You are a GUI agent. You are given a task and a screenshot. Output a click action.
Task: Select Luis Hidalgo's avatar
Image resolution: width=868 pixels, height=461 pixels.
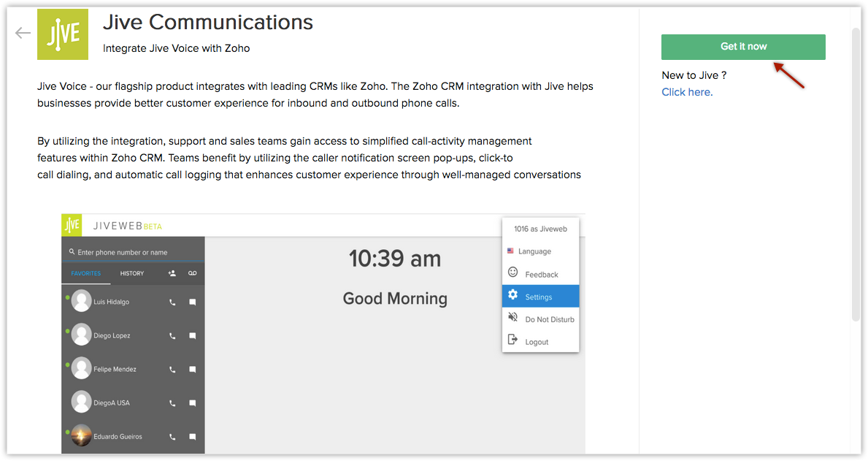point(81,301)
